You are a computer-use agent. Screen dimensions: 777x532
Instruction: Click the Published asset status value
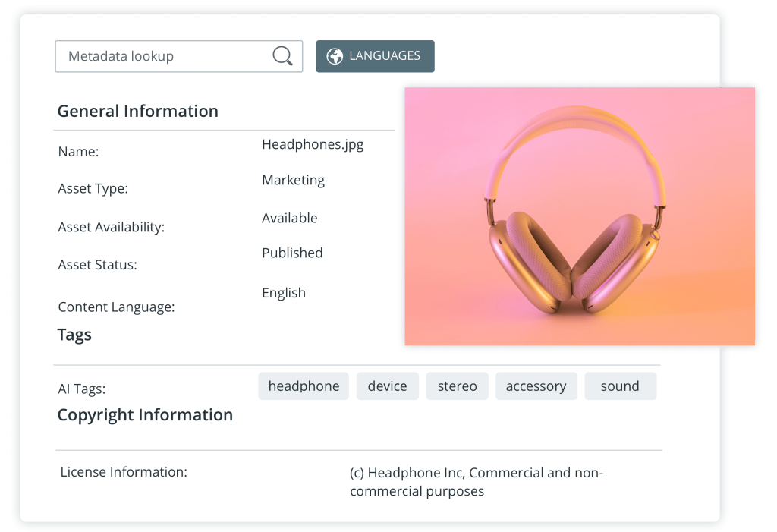292,253
